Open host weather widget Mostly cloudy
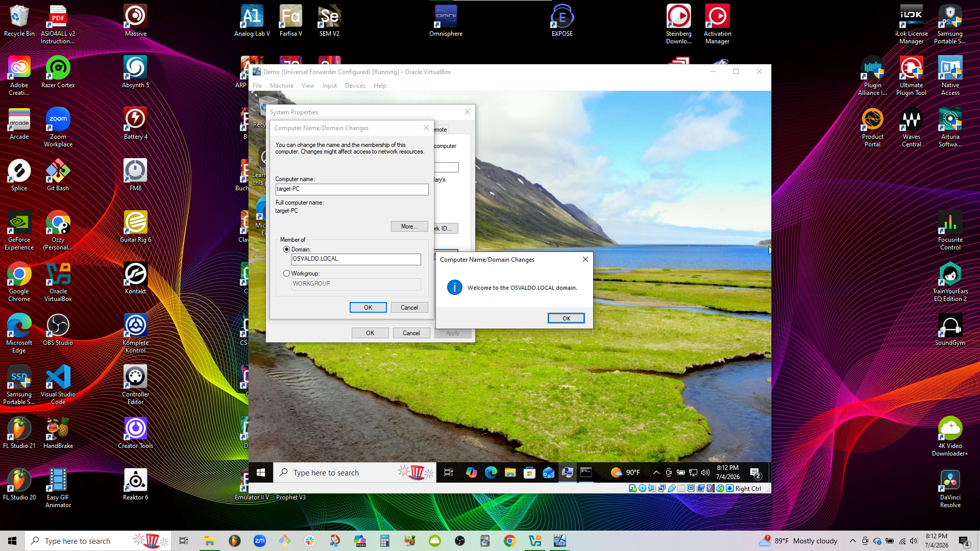 (x=798, y=541)
